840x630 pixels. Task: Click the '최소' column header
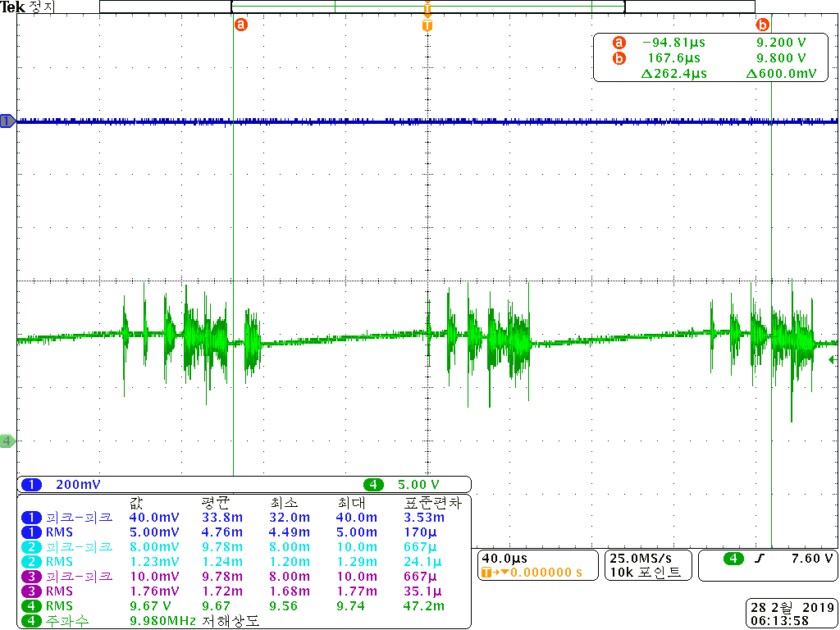(x=284, y=503)
